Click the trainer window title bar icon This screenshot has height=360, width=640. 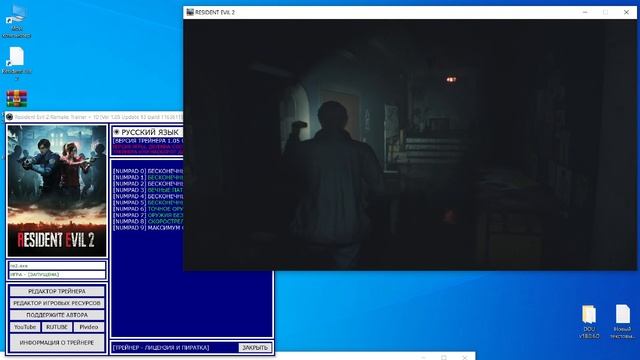[9, 117]
